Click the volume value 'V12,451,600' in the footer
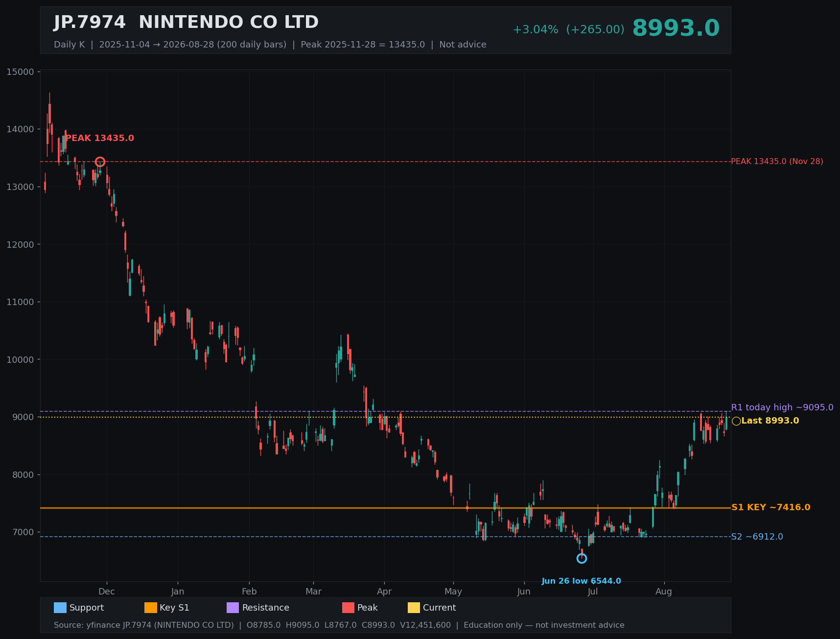 425,625
